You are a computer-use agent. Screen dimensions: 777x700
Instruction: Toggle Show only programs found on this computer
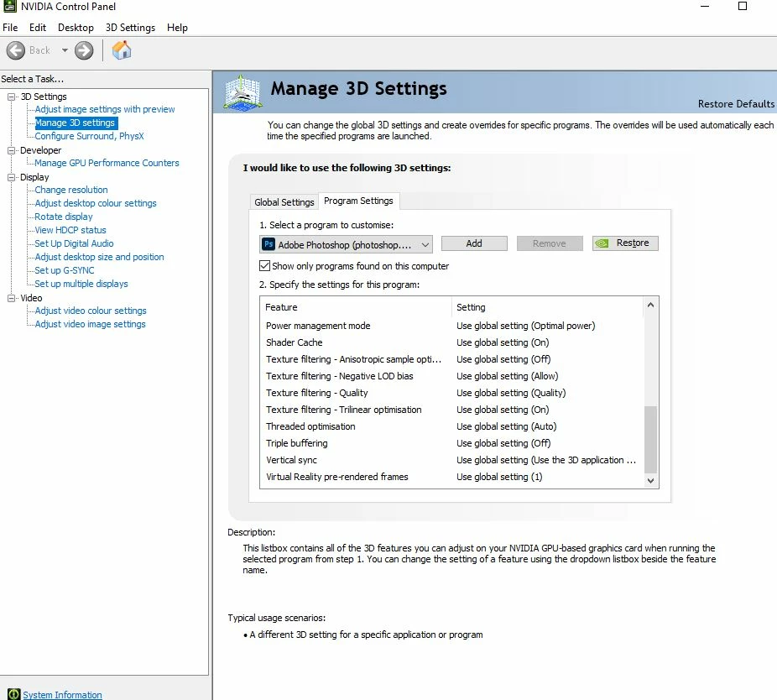[x=264, y=266]
